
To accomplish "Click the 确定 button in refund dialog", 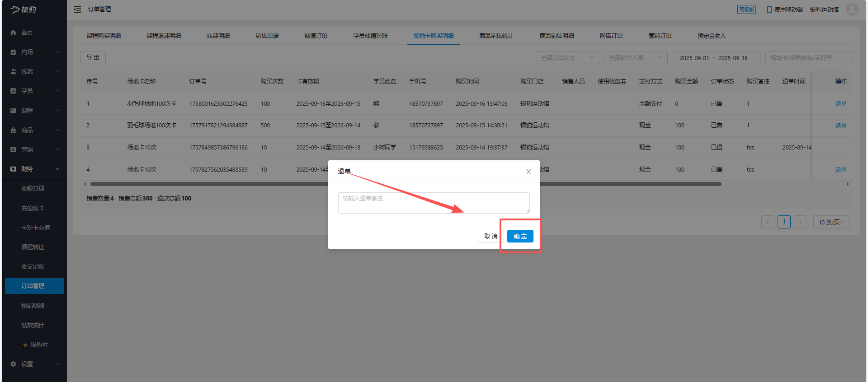I will [520, 236].
